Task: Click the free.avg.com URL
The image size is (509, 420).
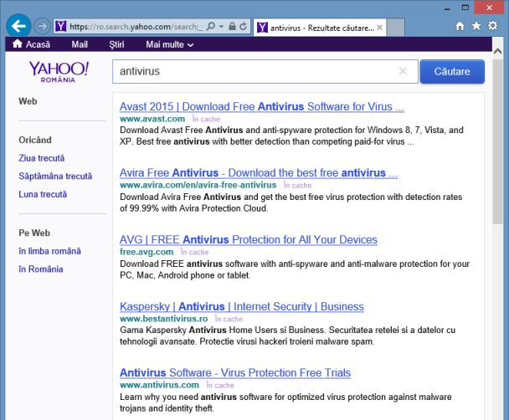Action: (x=147, y=252)
